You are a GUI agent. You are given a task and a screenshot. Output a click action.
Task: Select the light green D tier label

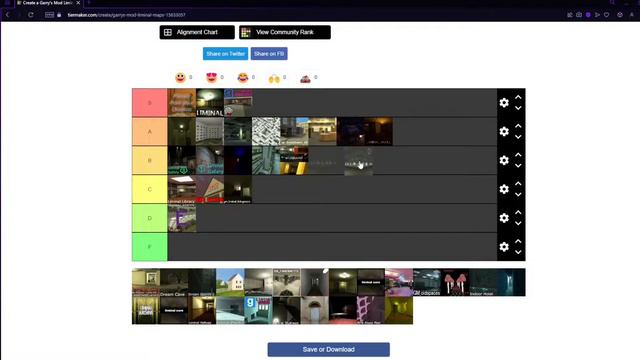149,218
